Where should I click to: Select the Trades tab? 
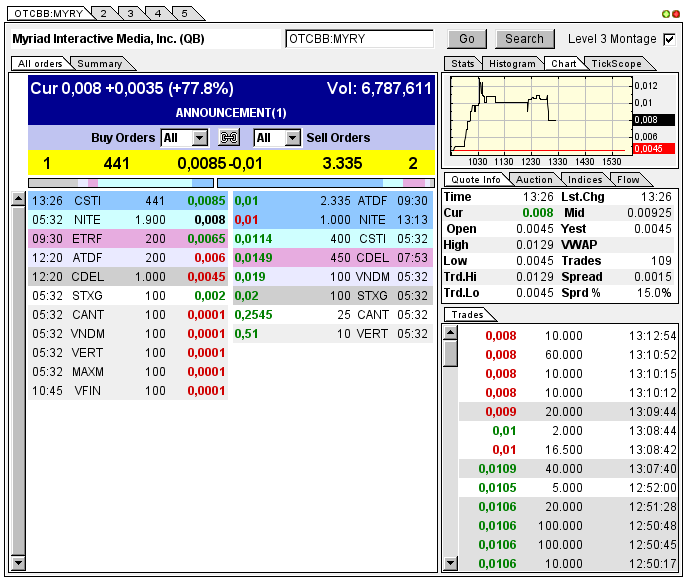(x=467, y=314)
